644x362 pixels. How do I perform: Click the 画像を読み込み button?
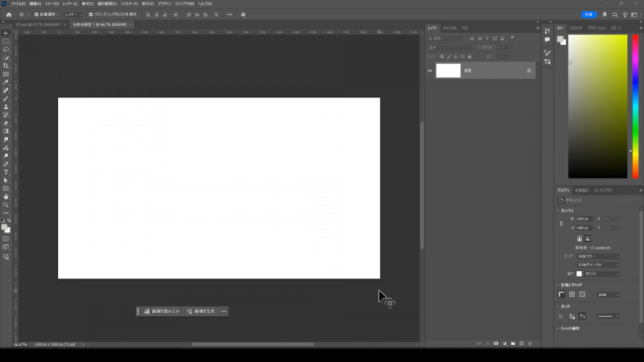pos(162,311)
